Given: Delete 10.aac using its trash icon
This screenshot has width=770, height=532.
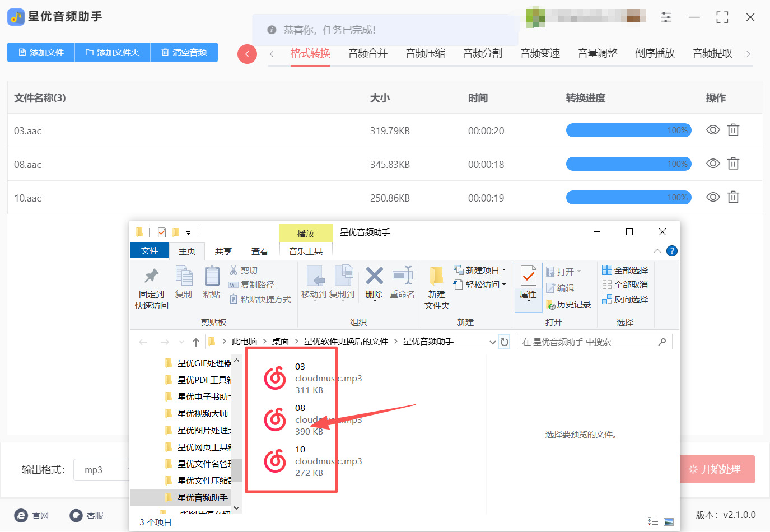Looking at the screenshot, I should point(733,197).
